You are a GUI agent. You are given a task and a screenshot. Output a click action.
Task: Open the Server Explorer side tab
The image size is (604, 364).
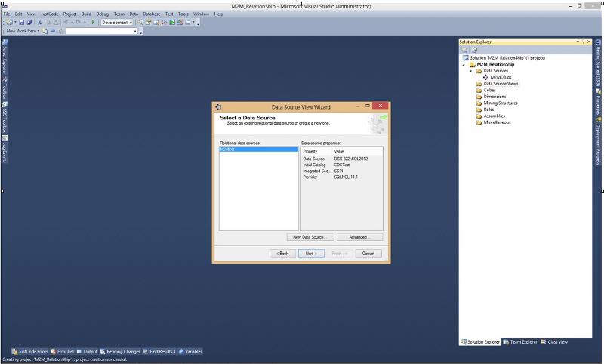point(5,57)
